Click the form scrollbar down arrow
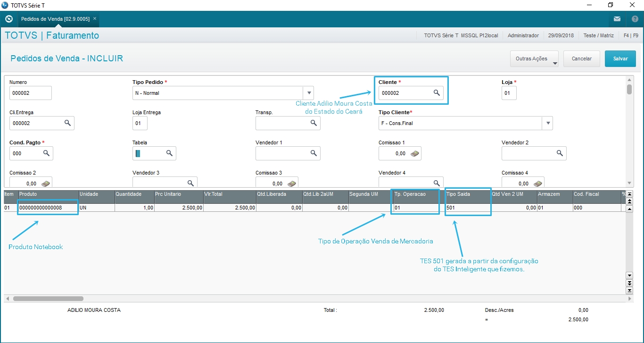 point(629,183)
